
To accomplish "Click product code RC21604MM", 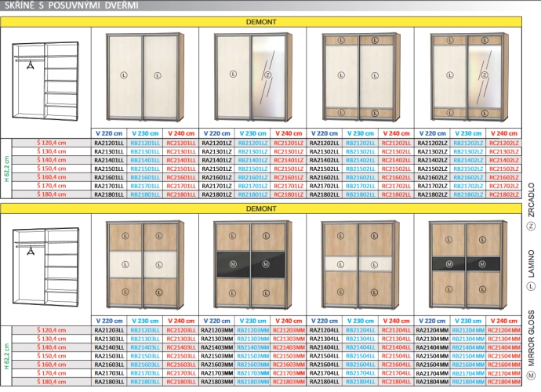I will point(504,365).
